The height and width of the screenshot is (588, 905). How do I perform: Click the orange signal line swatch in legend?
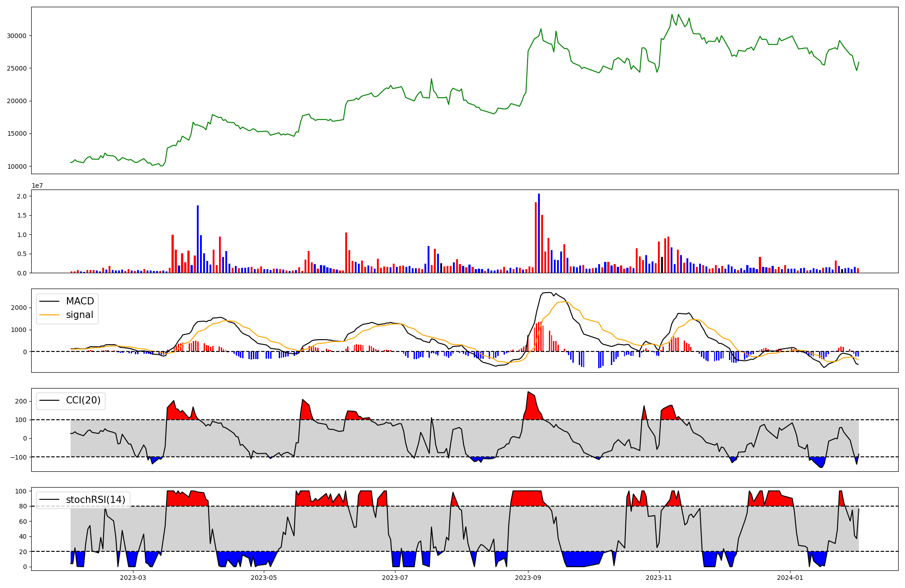(49, 315)
